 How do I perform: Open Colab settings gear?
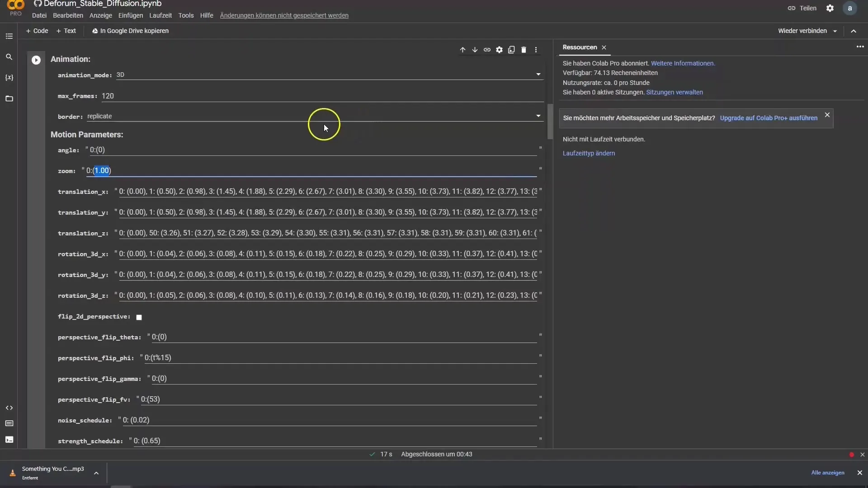(830, 8)
